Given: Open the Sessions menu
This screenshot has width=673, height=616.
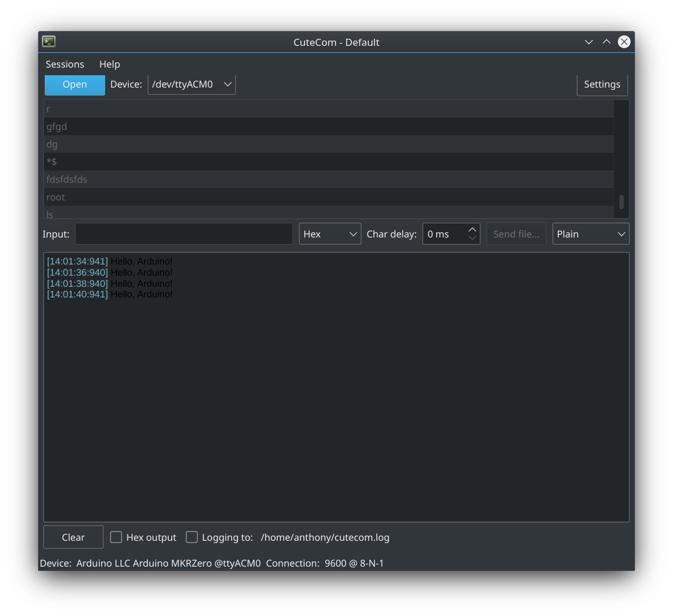Looking at the screenshot, I should (x=65, y=65).
